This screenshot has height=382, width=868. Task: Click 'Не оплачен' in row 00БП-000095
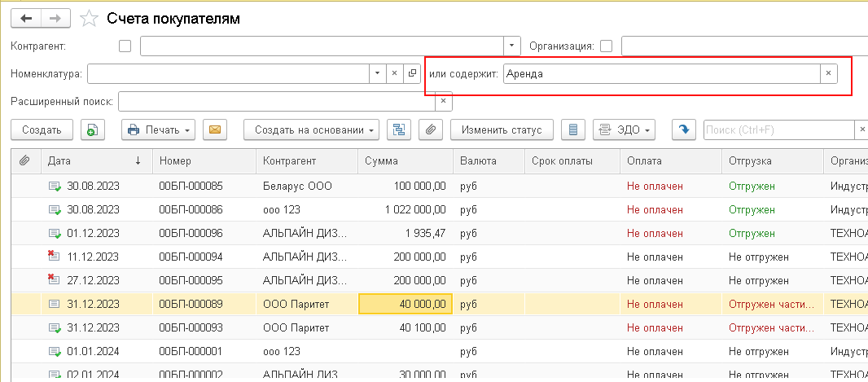coord(655,281)
